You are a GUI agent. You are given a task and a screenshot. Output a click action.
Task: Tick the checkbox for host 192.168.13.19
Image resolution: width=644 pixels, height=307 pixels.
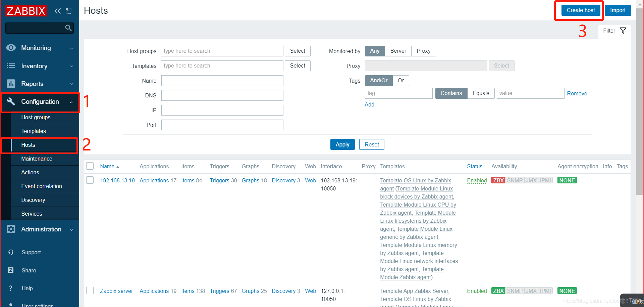click(x=90, y=180)
